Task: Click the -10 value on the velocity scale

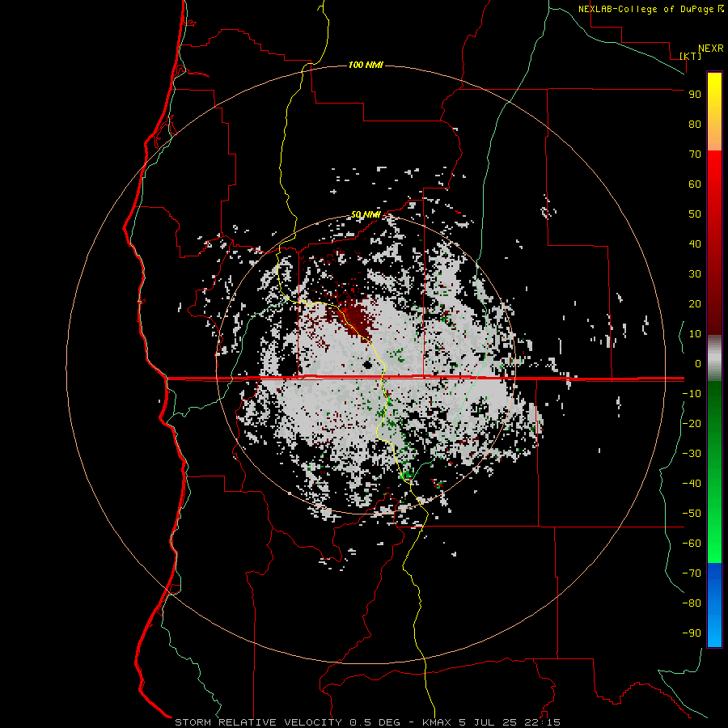Action: pos(692,394)
